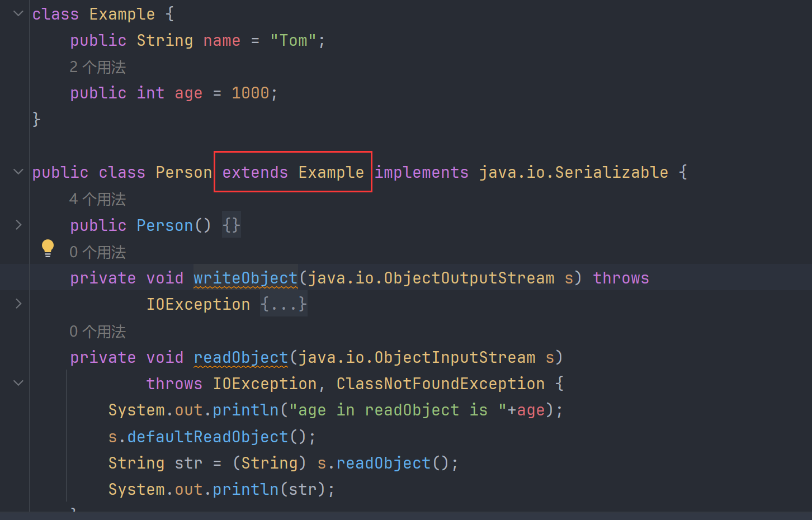
Task: Click the Person() constructor name
Action: tap(165, 225)
